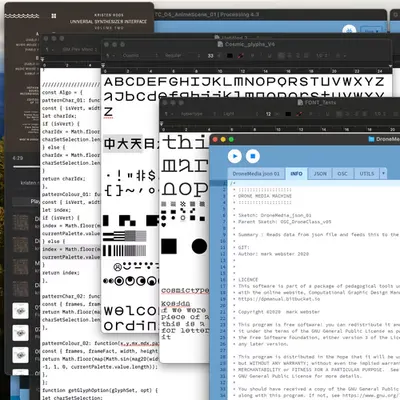Open text color swatch in FONT_Tests toolbar

[288, 114]
